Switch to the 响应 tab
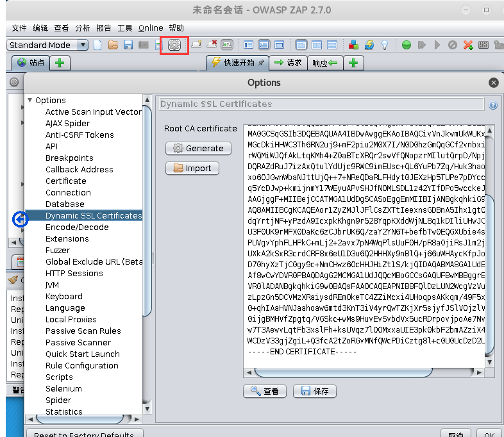This screenshot has height=437, width=504. click(325, 63)
